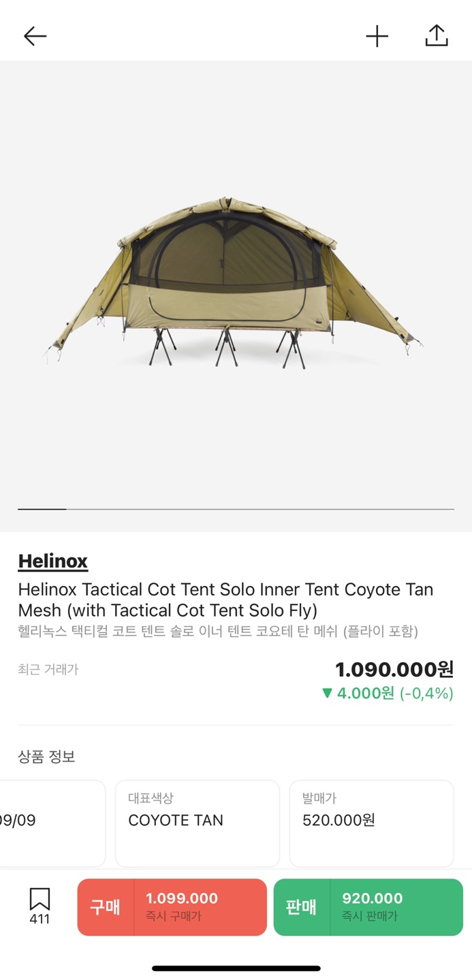Select the COYOTE TAN color card

point(198,823)
